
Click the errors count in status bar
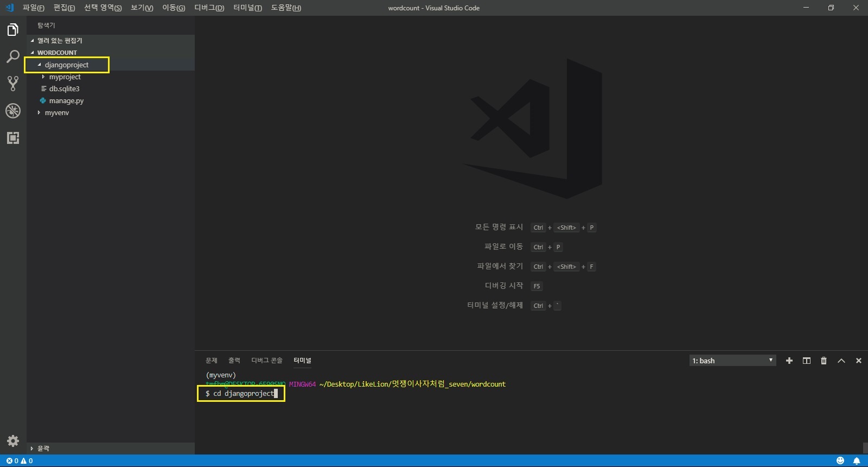click(12, 460)
